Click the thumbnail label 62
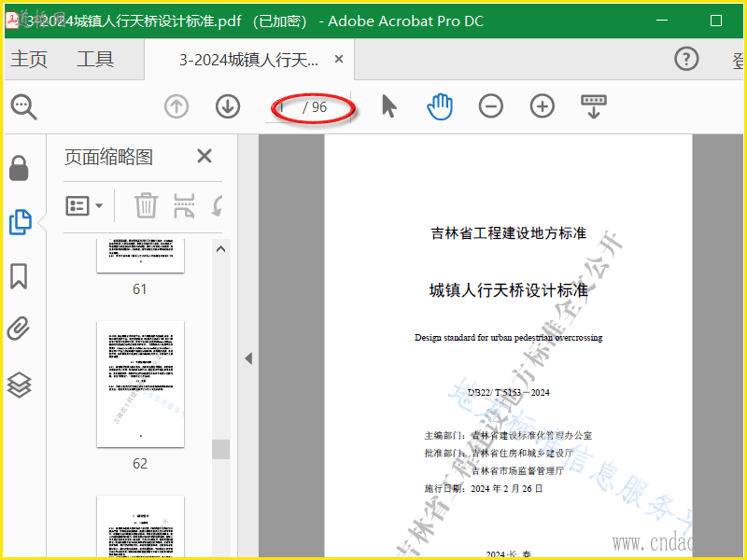 click(x=139, y=464)
